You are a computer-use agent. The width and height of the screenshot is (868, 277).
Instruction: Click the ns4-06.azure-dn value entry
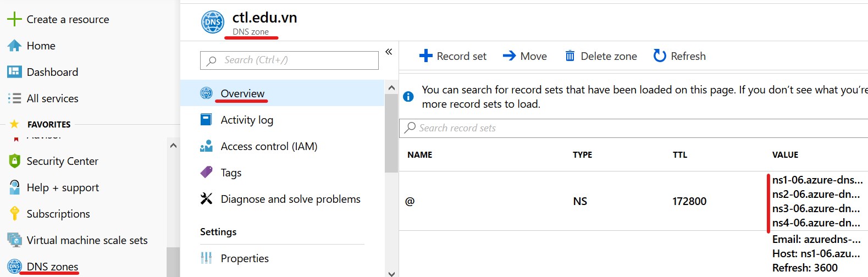(816, 223)
